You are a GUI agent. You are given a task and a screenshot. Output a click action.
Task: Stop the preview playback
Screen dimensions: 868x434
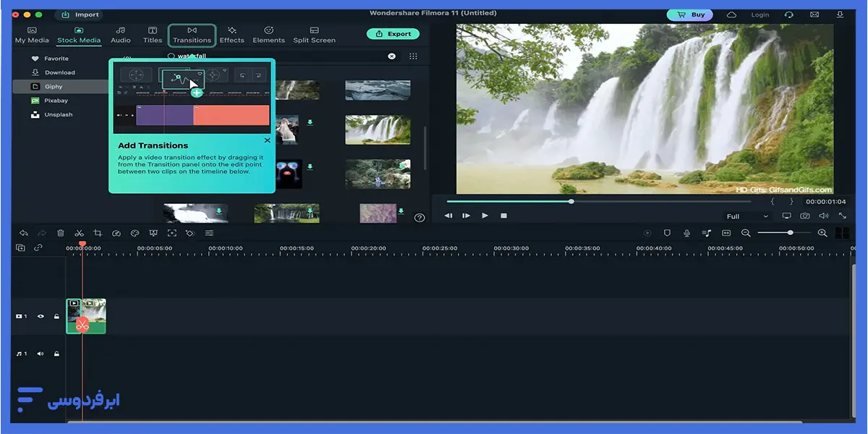tap(504, 216)
